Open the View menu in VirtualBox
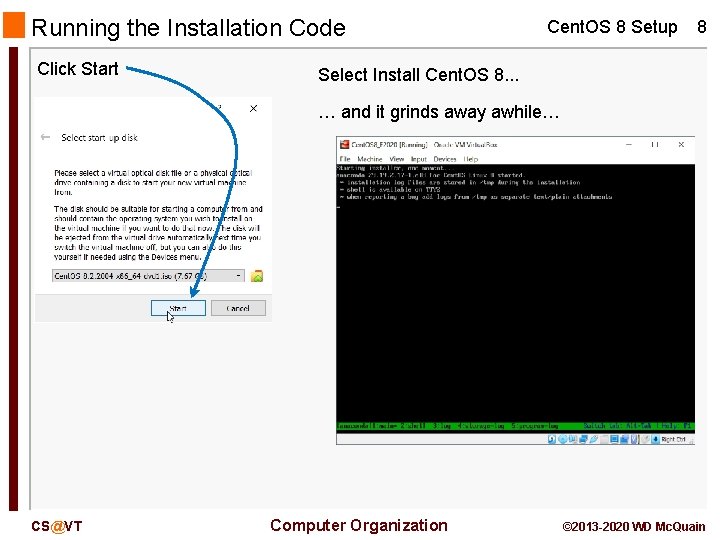Viewport: 720px width, 540px height. tap(397, 159)
